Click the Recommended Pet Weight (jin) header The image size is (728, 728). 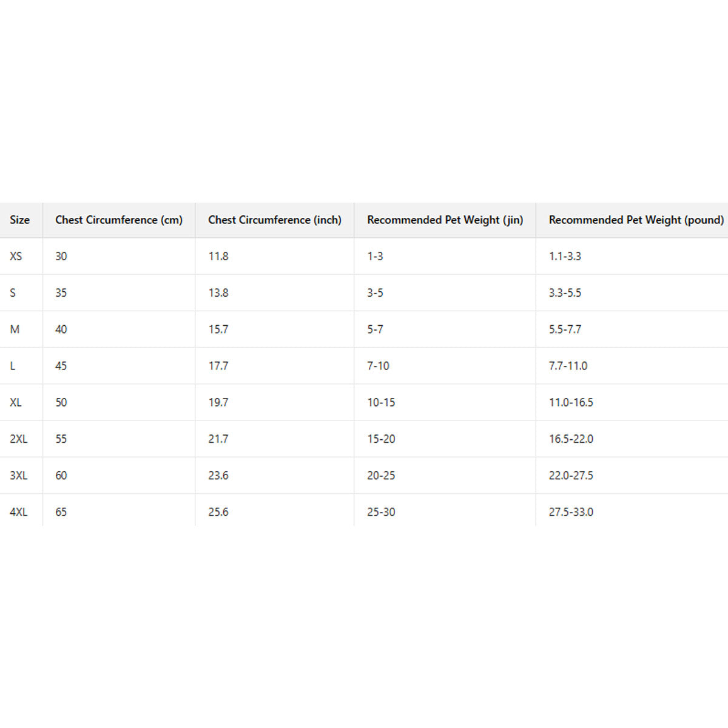pyautogui.click(x=445, y=220)
